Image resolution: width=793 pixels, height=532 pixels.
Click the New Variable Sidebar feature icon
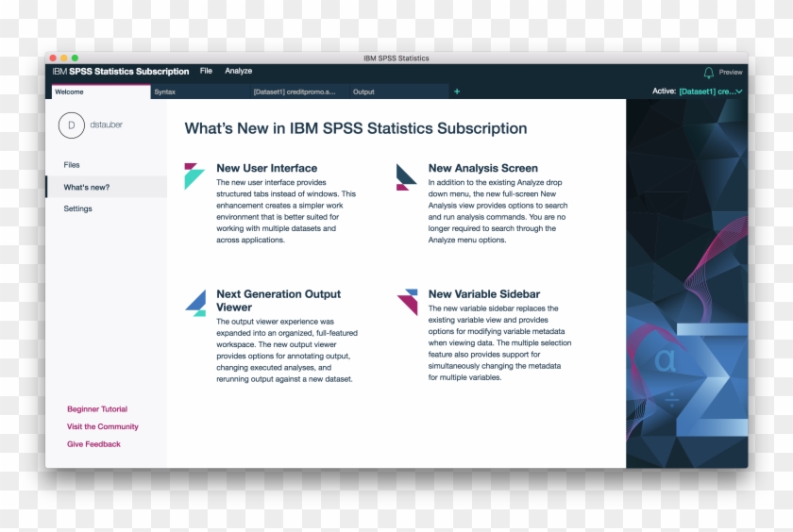coord(408,302)
